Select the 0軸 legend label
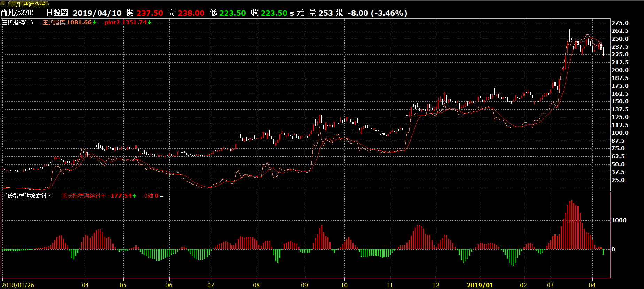 click(149, 196)
